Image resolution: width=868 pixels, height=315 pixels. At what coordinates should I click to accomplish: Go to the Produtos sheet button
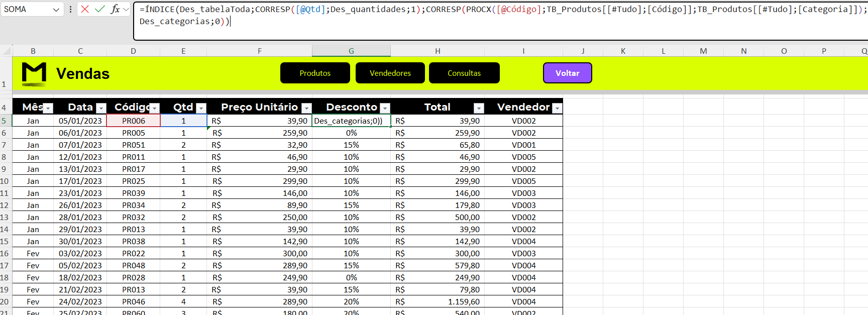coord(315,73)
